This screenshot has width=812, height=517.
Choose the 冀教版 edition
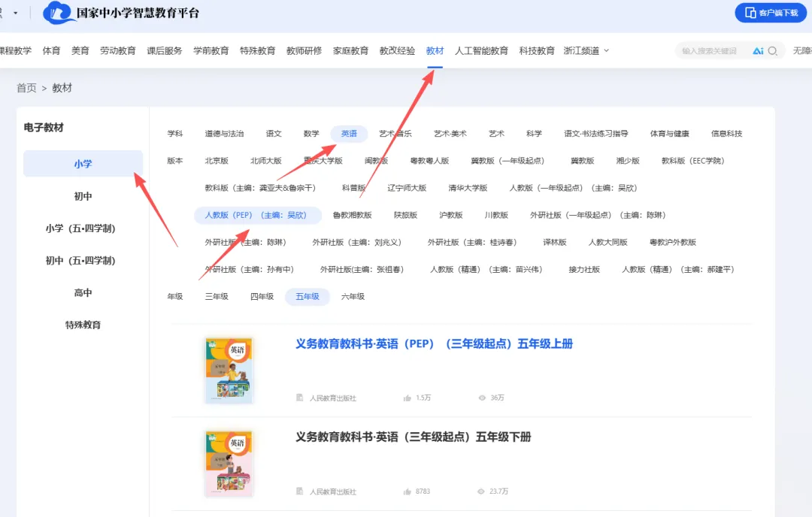point(582,160)
